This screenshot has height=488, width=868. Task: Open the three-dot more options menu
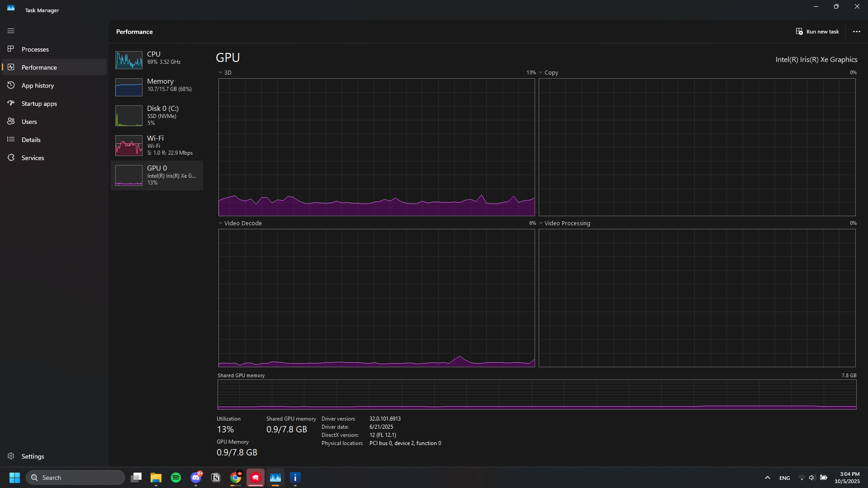tap(856, 32)
